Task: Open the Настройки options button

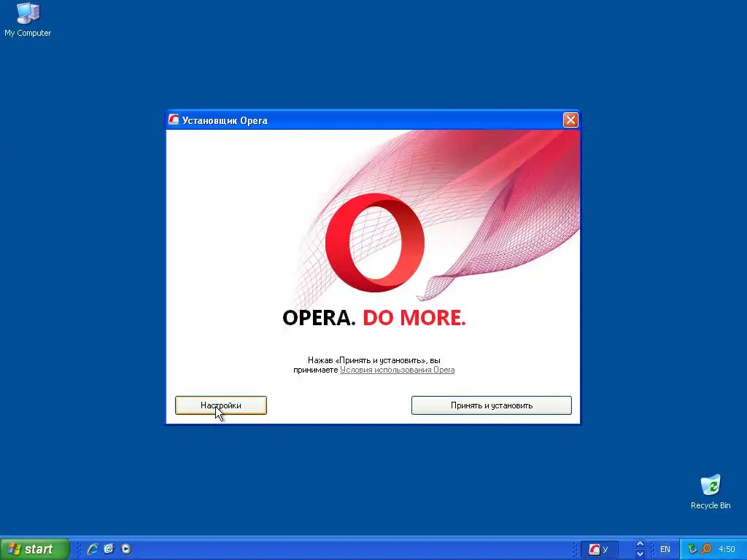Action: [220, 405]
